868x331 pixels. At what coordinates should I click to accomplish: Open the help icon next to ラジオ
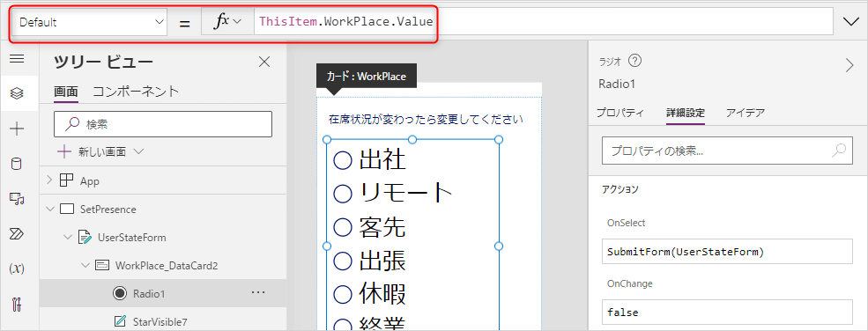click(x=635, y=61)
